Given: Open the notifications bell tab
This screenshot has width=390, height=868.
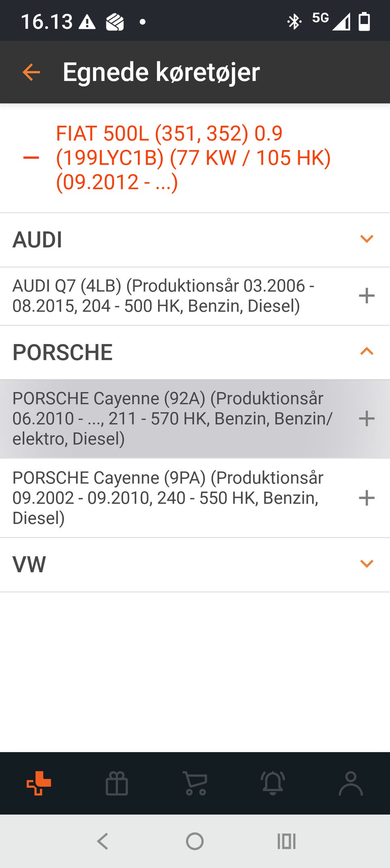Looking at the screenshot, I should [x=273, y=783].
